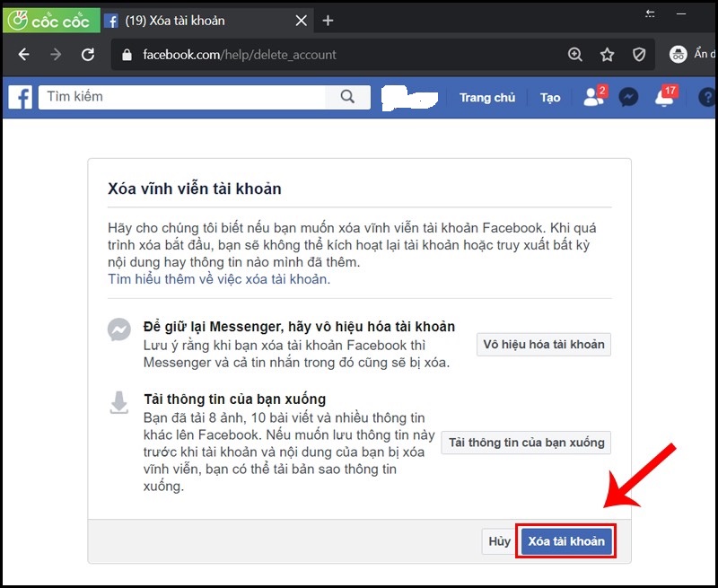Open Facebook's help question mark menu
Image resolution: width=718 pixels, height=588 pixels.
pyautogui.click(x=706, y=97)
